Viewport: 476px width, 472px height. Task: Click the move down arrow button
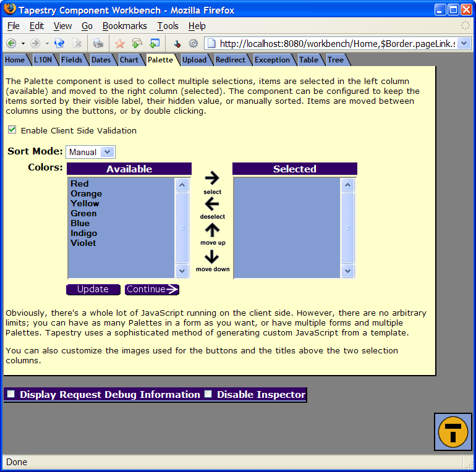[x=211, y=256]
